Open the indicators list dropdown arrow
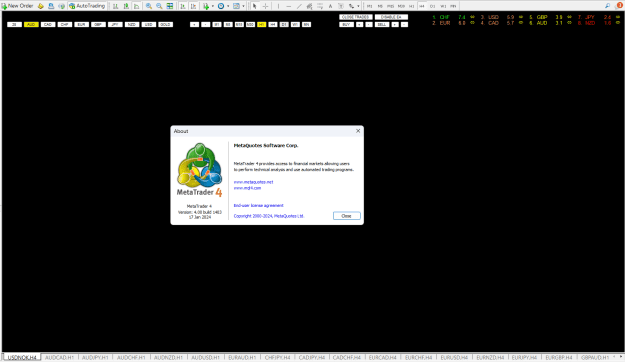The height and width of the screenshot is (362, 625). coord(213,6)
